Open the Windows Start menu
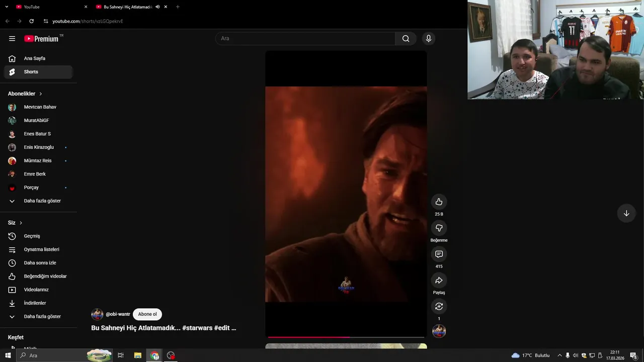 [8, 355]
